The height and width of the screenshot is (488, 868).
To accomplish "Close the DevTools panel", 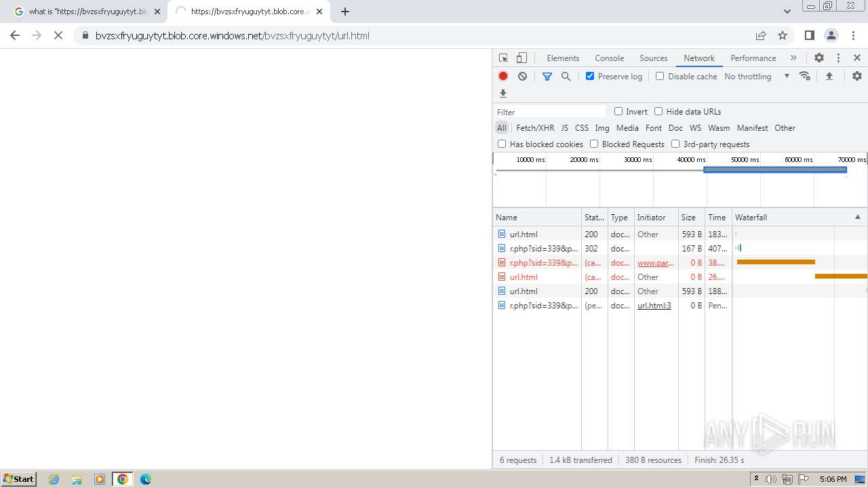I will pyautogui.click(x=857, y=58).
